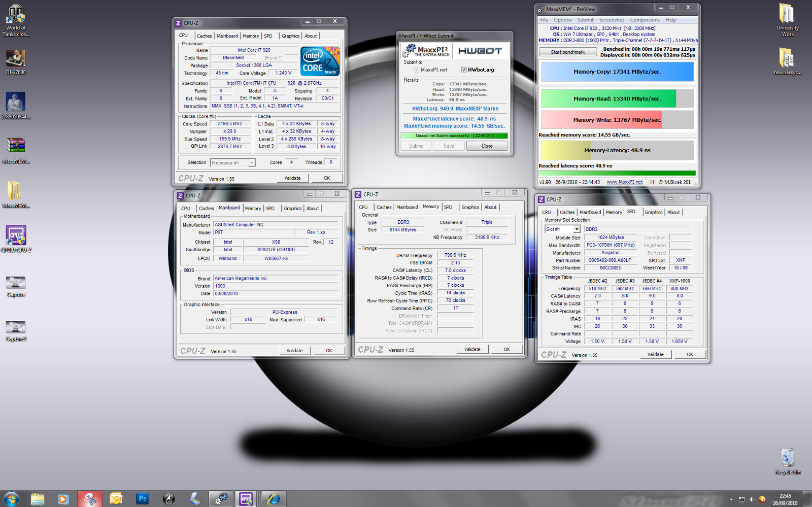812x507 pixels.
Task: Switch to the CPU-Z taskbar button
Action: click(246, 499)
